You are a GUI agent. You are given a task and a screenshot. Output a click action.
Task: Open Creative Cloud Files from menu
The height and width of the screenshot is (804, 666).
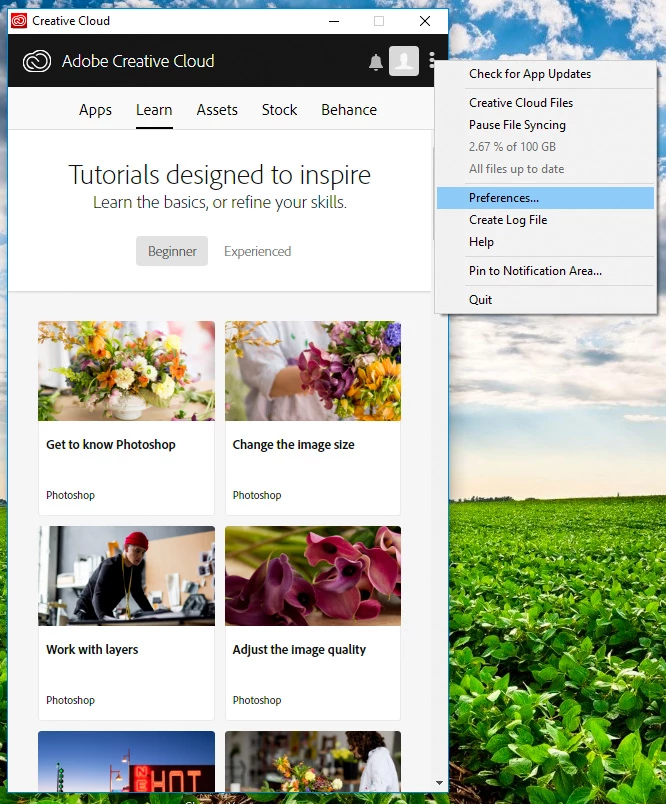point(546,103)
